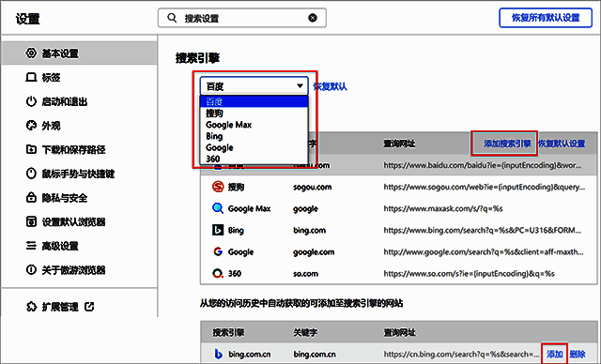Click 添加搜索引擎 link
This screenshot has height=364, width=601.
click(507, 144)
